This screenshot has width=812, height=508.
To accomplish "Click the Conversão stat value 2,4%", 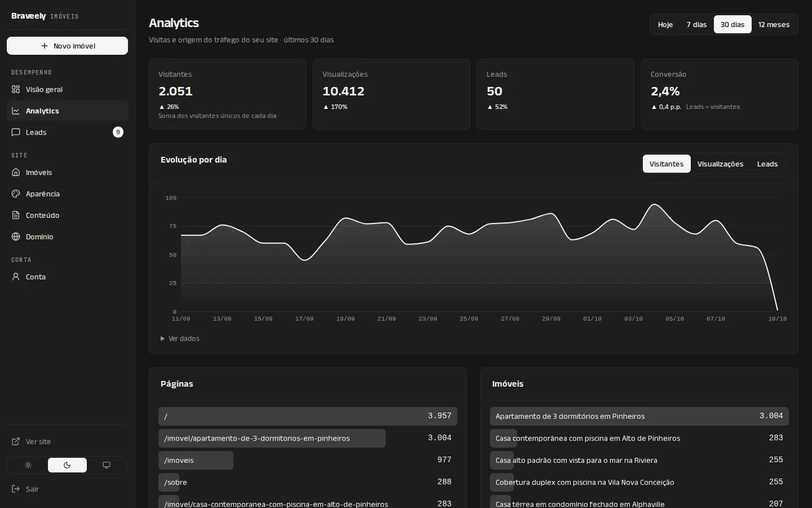I will (665, 91).
